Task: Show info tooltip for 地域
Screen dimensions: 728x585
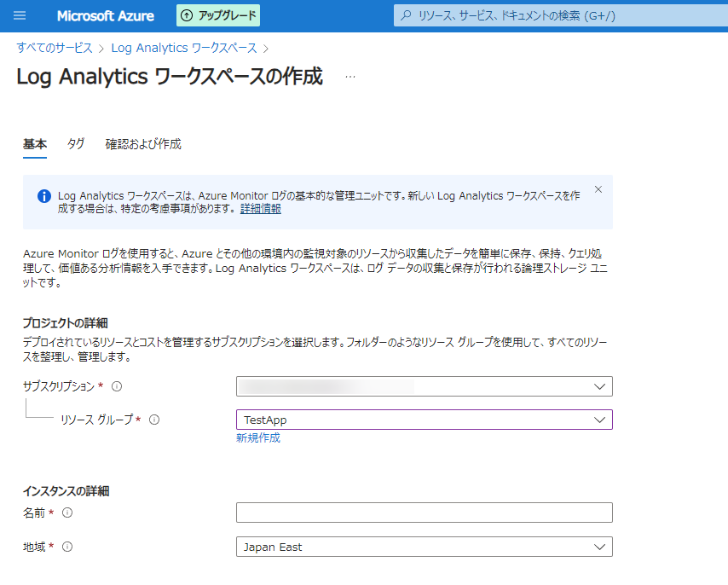Action: 67,547
